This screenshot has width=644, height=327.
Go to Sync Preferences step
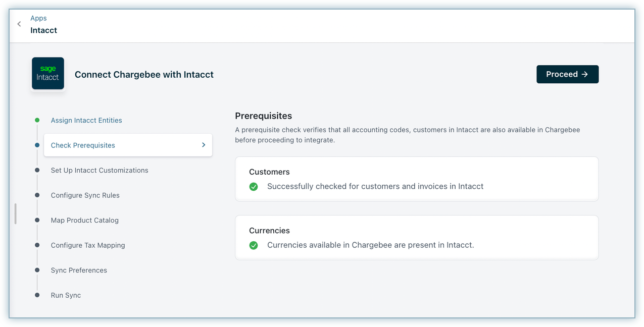pos(79,270)
